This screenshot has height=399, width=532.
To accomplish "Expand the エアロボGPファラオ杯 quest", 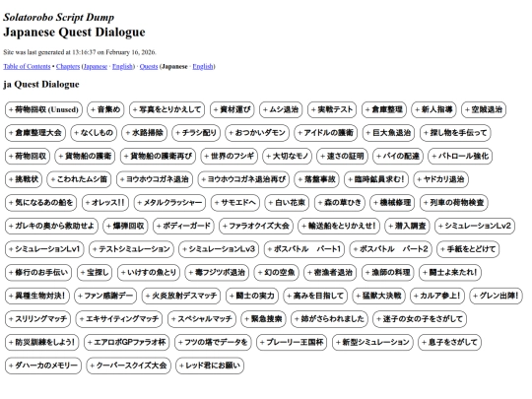I will point(127,342).
